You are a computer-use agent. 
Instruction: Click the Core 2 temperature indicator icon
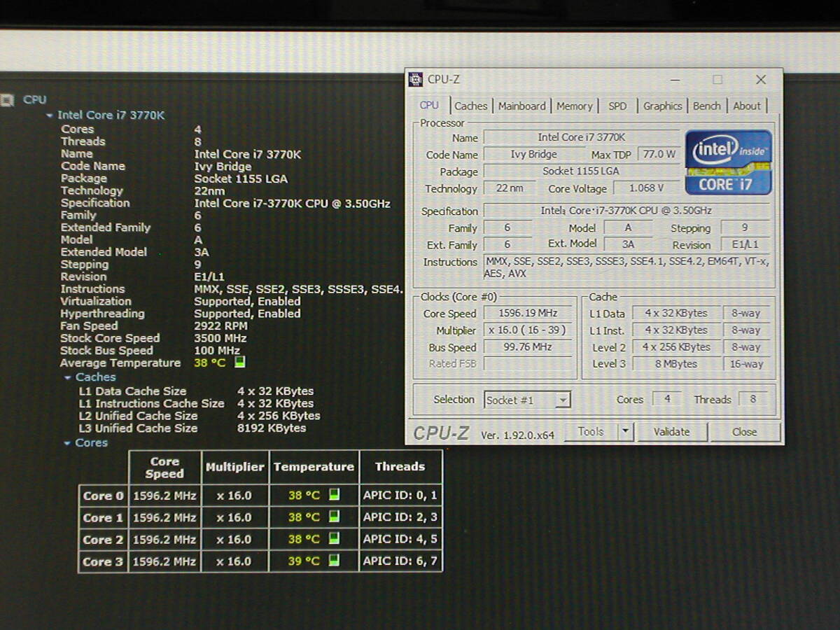(334, 538)
